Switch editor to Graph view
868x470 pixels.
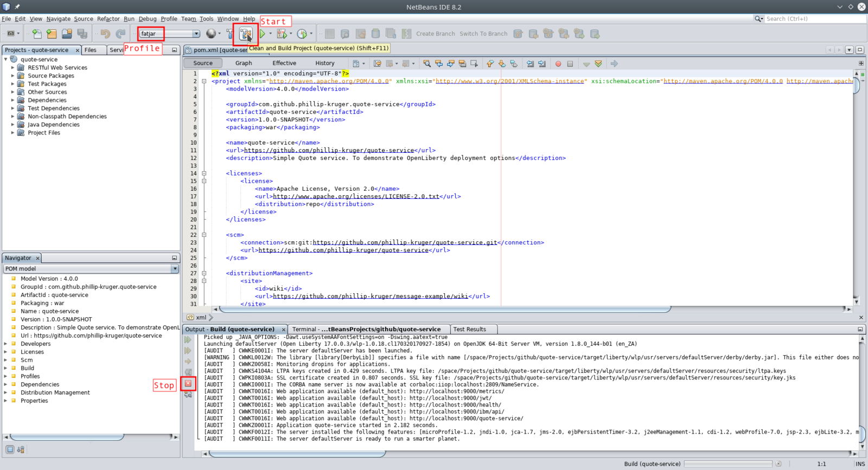(244, 63)
